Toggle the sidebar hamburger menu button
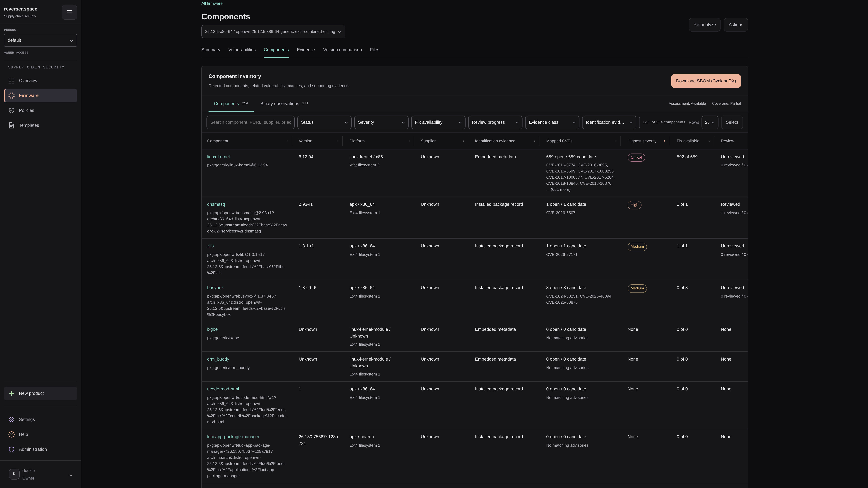 coord(69,12)
